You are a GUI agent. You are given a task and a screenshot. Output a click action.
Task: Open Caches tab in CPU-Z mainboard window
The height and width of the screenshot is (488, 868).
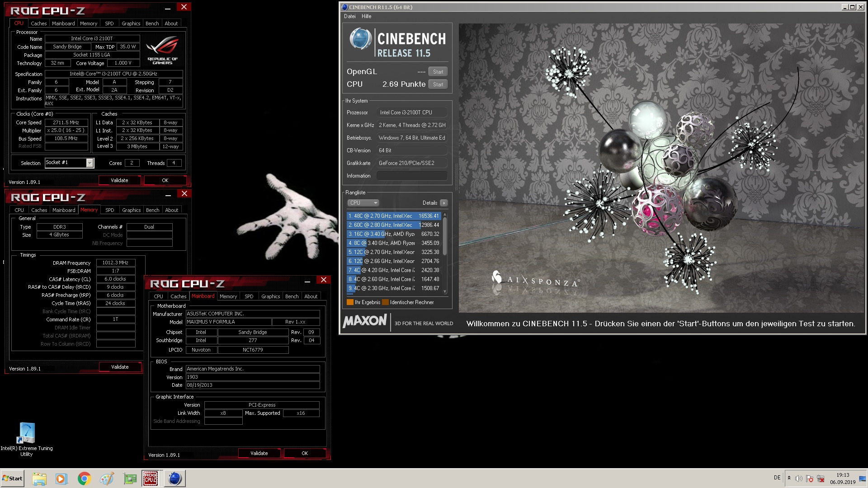pos(178,296)
